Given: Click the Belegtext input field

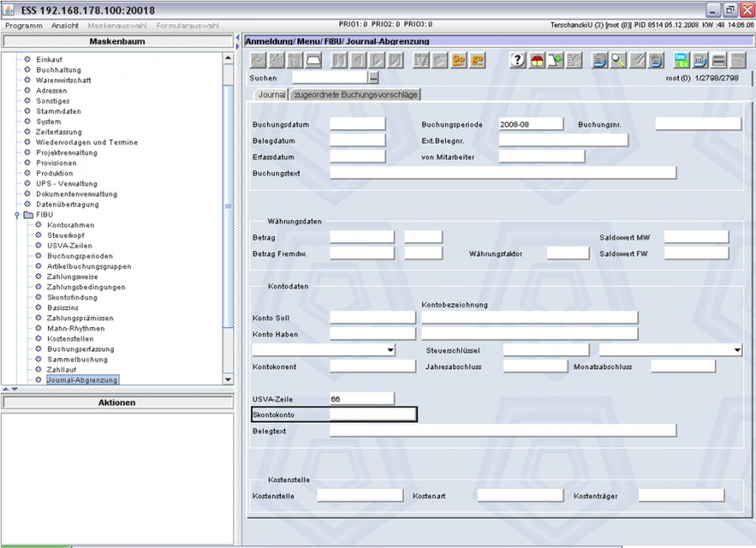Looking at the screenshot, I should (502, 431).
